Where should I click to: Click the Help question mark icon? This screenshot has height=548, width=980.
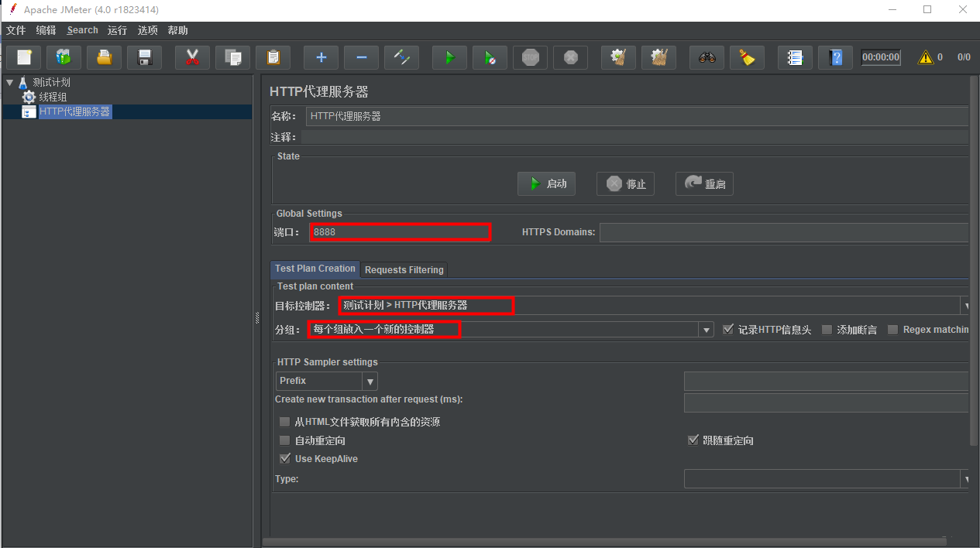point(835,57)
